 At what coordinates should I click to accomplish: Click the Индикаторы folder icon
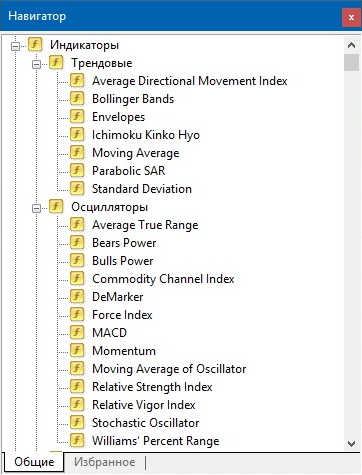pyautogui.click(x=35, y=45)
